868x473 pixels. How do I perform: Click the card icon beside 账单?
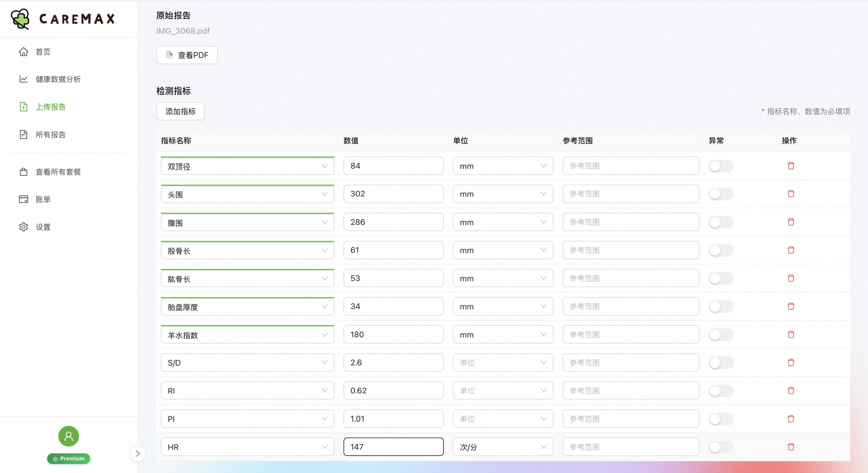[23, 199]
